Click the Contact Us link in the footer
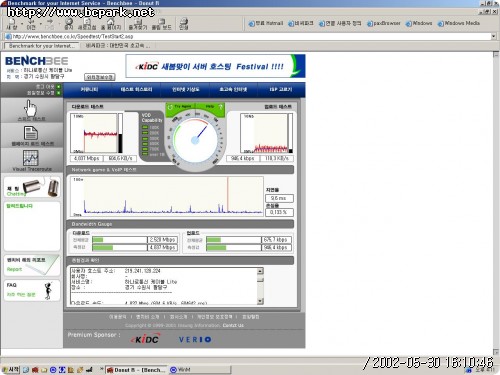The height and width of the screenshot is (375, 500). tap(233, 325)
